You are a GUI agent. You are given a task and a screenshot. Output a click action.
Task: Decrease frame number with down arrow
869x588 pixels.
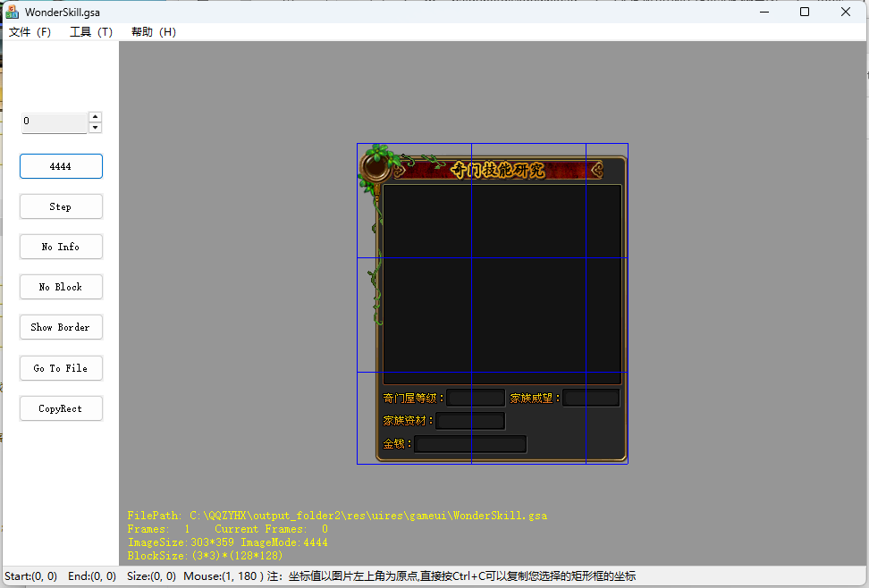click(x=96, y=128)
